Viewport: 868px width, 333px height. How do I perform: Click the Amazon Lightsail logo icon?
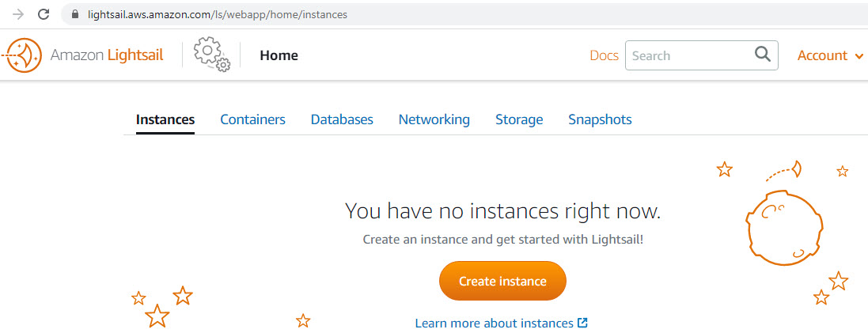(x=22, y=55)
